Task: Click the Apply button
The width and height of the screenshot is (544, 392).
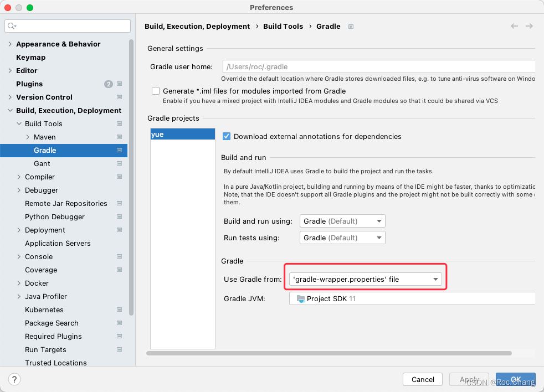Action: click(469, 379)
